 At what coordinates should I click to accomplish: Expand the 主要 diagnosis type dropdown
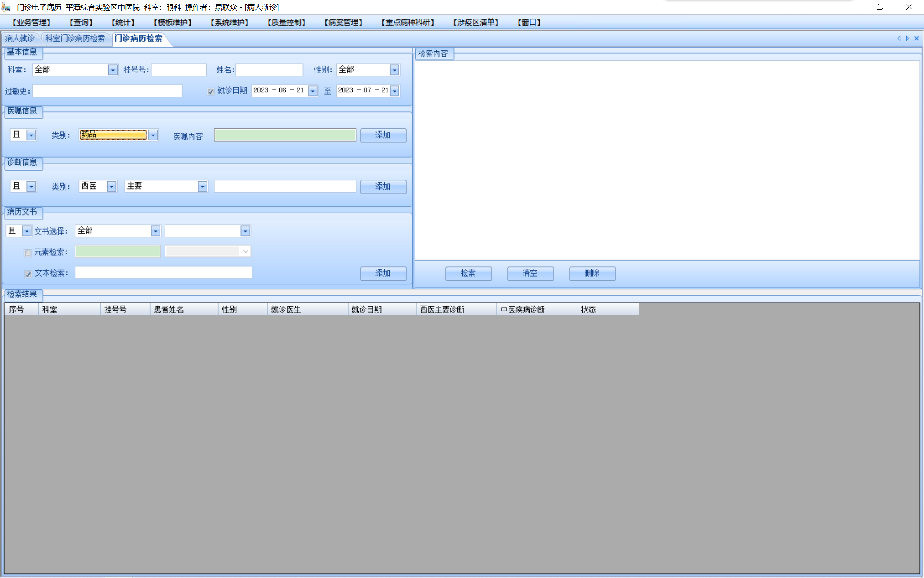point(202,187)
